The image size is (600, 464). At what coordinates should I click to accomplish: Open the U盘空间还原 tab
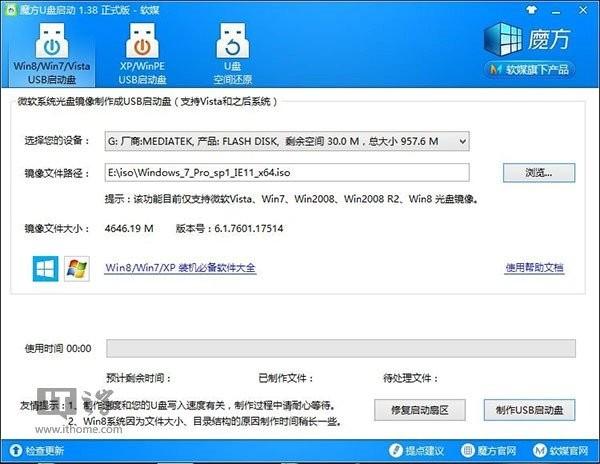[x=232, y=54]
